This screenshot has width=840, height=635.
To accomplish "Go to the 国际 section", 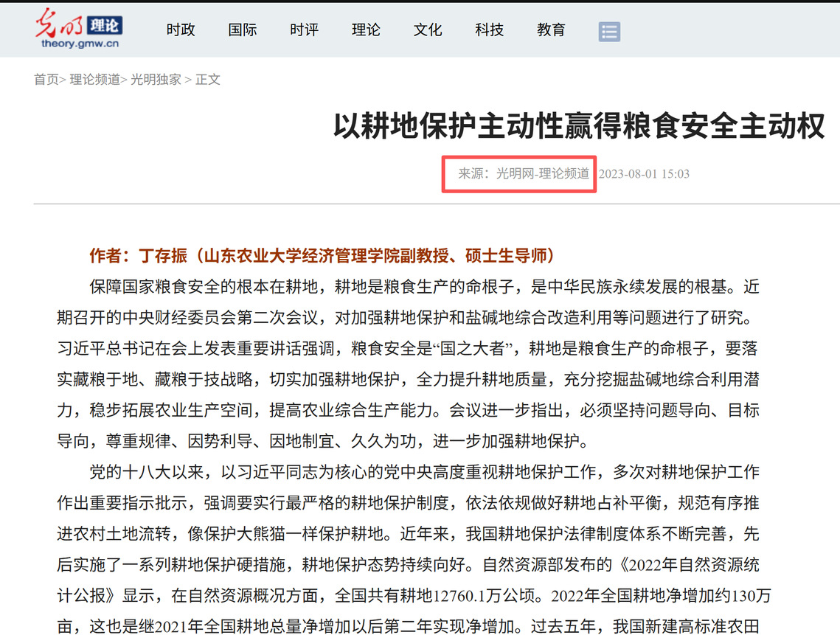I will click(x=243, y=30).
